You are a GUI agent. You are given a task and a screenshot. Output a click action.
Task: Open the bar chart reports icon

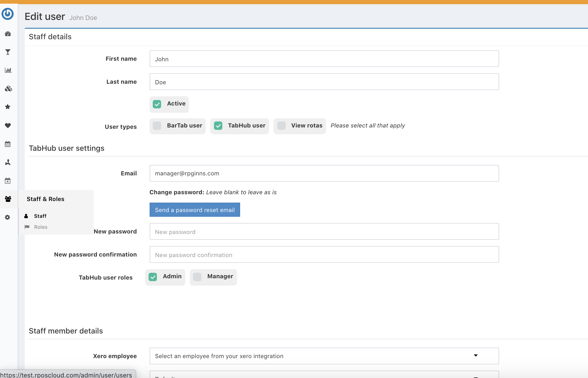click(8, 70)
